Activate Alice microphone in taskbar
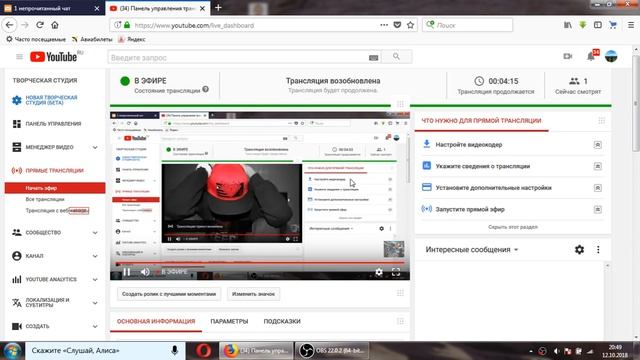 174,351
